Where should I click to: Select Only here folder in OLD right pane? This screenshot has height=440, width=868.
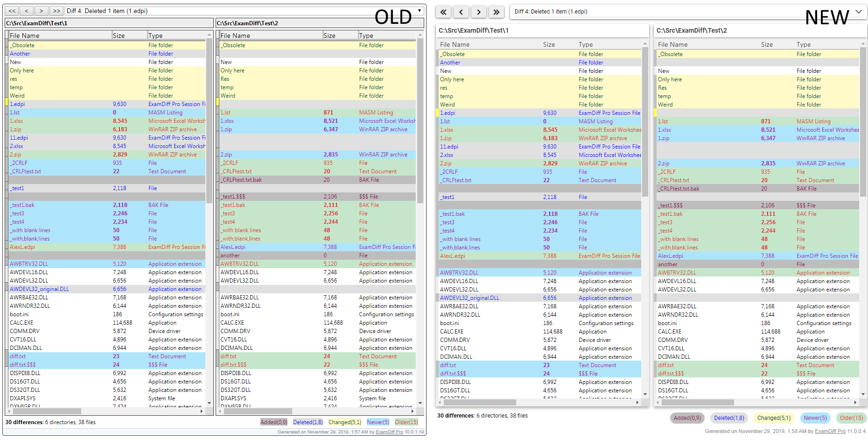pyautogui.click(x=317, y=71)
